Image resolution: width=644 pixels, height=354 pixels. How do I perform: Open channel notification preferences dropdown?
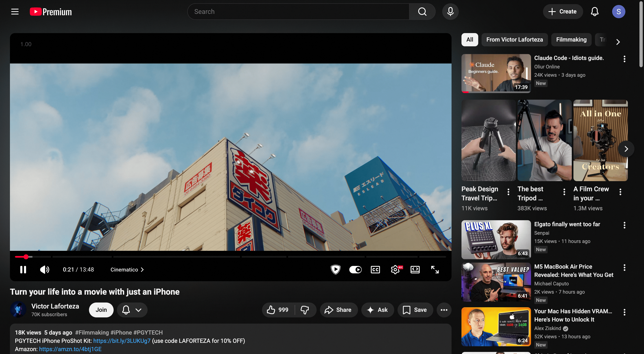[x=132, y=310]
